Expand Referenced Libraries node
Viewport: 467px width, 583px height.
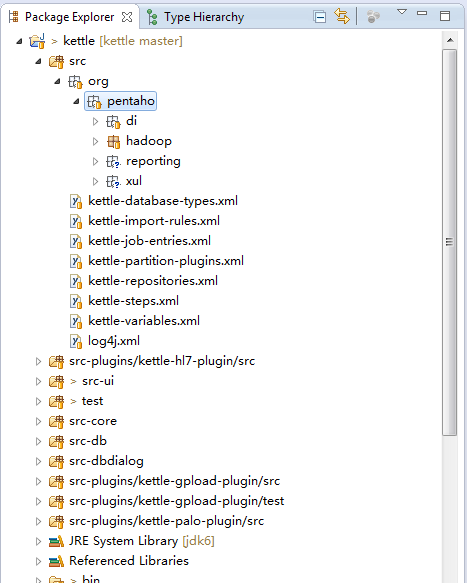(38, 561)
